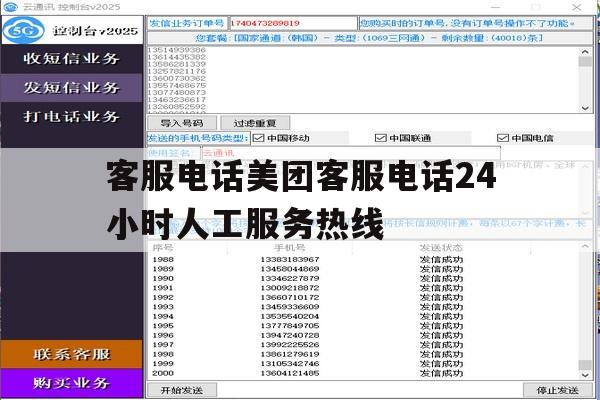Click the 过滤重复 button
This screenshot has width=600, height=400.
click(255, 123)
